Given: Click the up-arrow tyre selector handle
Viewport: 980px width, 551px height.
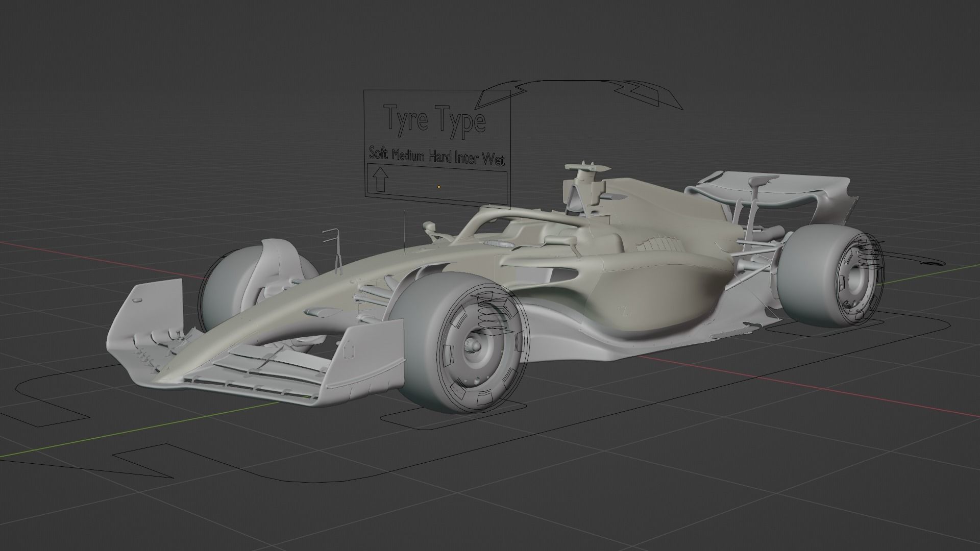Looking at the screenshot, I should 379,181.
